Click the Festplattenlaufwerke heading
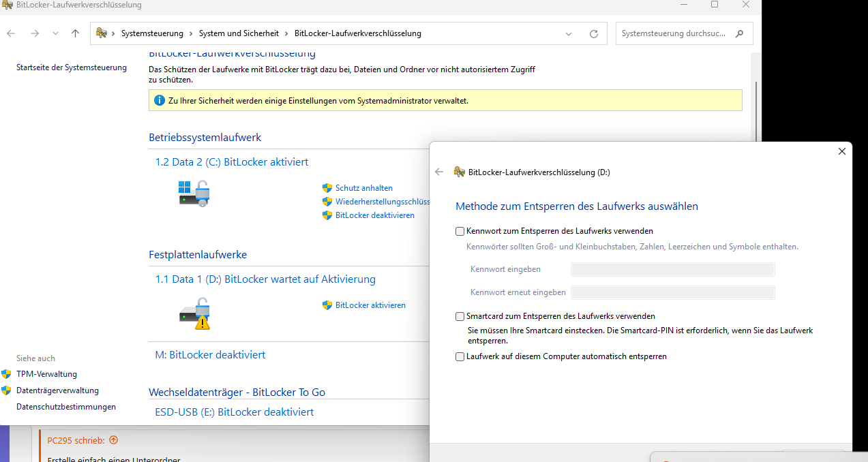The image size is (868, 462). [198, 255]
